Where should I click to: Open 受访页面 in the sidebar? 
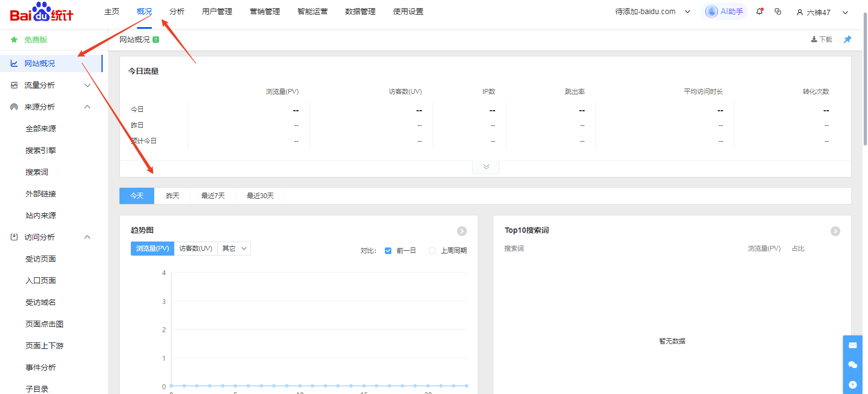41,259
